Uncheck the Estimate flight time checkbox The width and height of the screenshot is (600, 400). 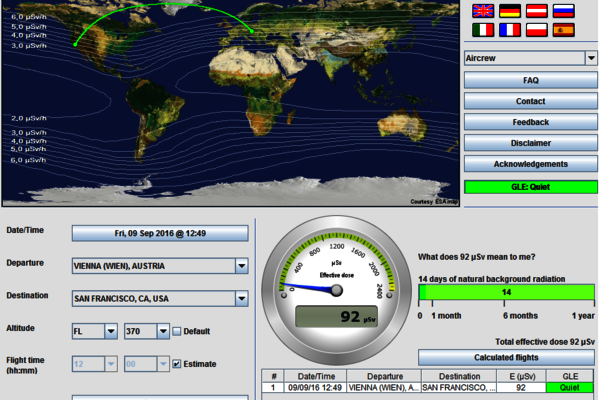[x=176, y=364]
